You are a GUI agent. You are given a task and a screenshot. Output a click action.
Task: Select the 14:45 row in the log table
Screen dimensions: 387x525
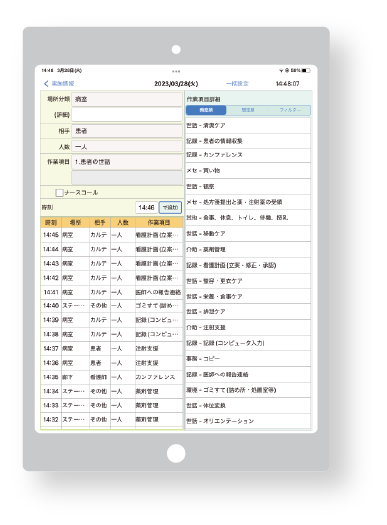pyautogui.click(x=112, y=235)
